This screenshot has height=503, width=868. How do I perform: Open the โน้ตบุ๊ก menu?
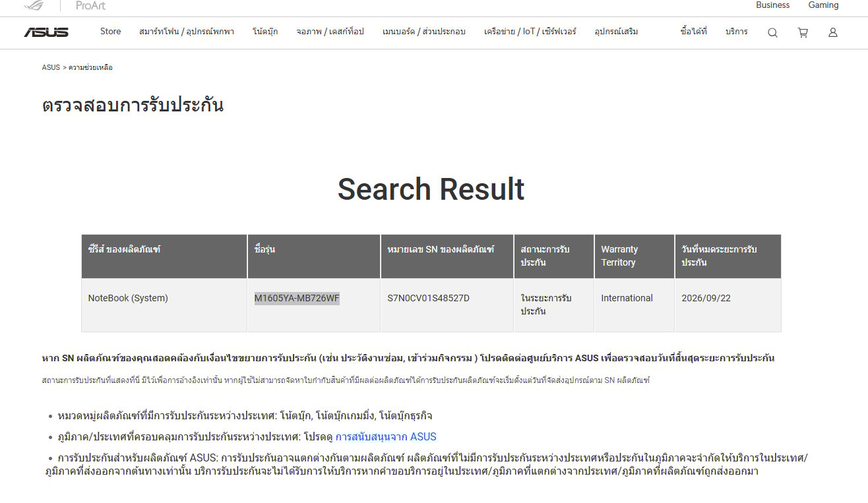pyautogui.click(x=265, y=31)
